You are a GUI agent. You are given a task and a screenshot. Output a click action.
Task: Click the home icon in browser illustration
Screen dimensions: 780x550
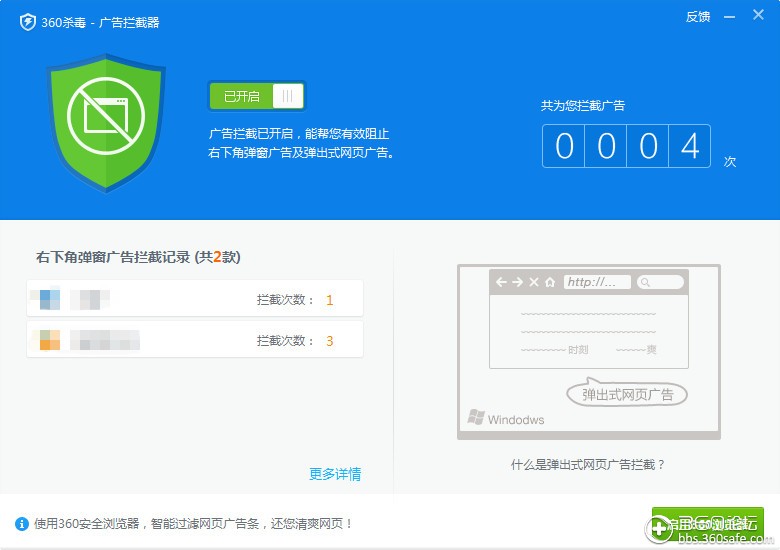pos(550,283)
